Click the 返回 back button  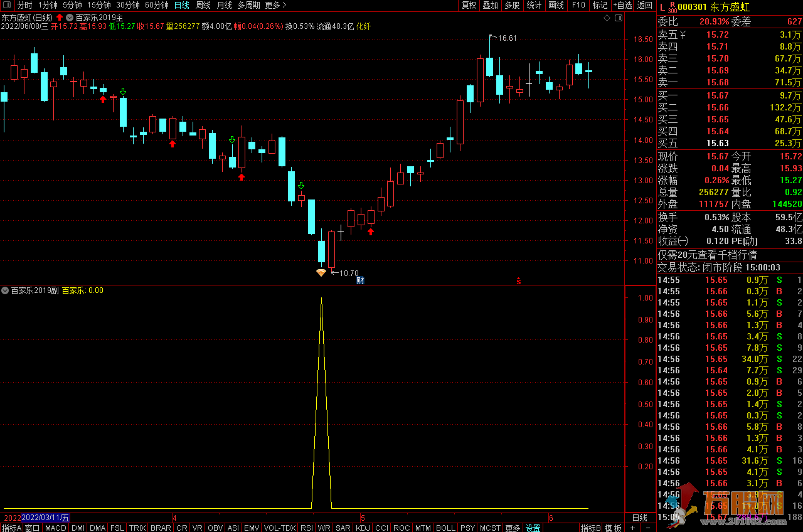coord(644,5)
